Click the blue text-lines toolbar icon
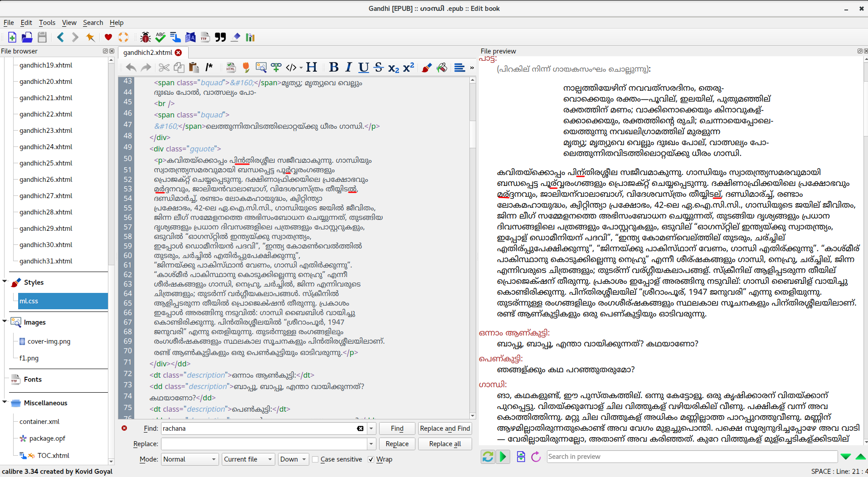The height and width of the screenshot is (477, 868). (x=175, y=37)
